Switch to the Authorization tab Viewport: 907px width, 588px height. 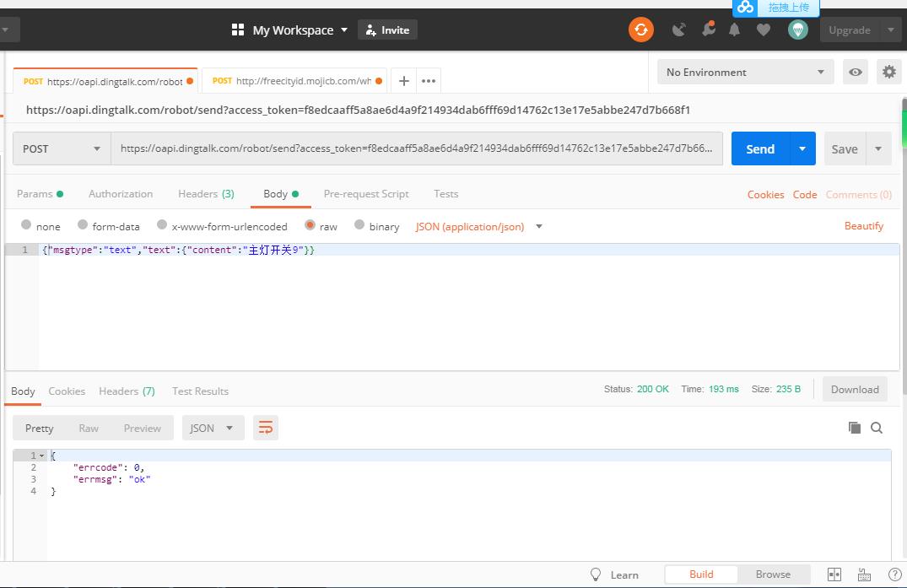pyautogui.click(x=121, y=194)
